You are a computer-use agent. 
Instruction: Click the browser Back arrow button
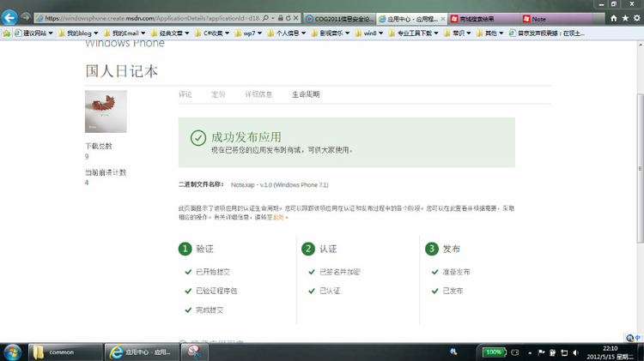tap(9, 18)
